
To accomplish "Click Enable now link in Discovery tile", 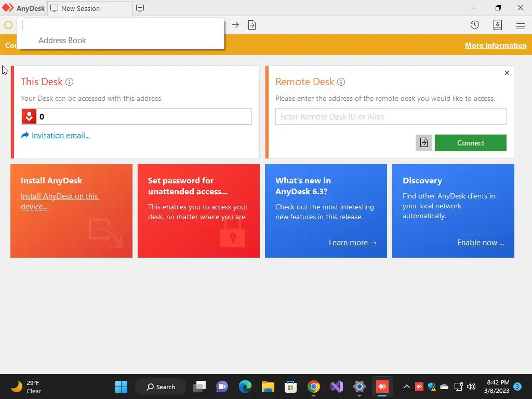I will (481, 243).
